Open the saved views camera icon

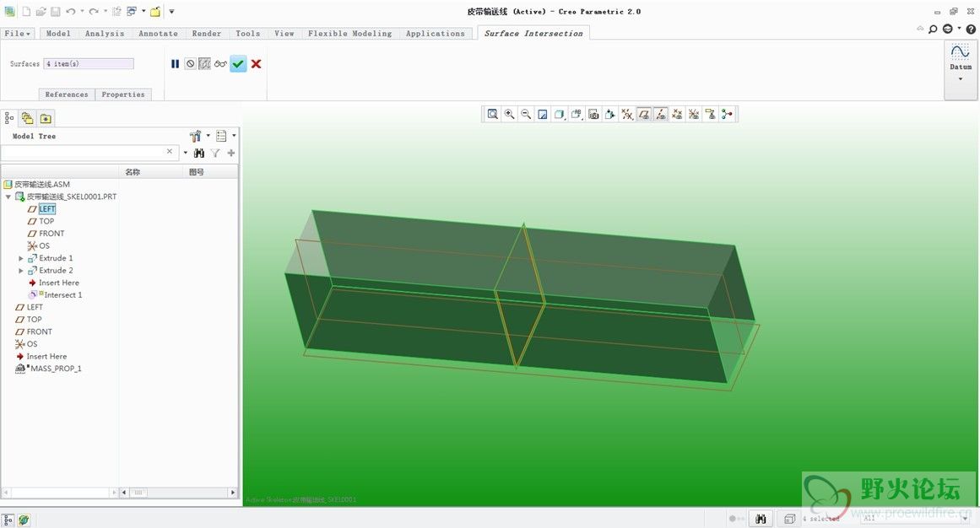click(593, 114)
